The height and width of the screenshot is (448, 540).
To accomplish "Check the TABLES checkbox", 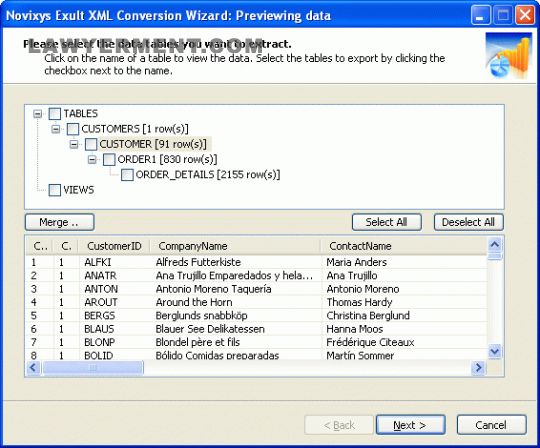I will [55, 114].
